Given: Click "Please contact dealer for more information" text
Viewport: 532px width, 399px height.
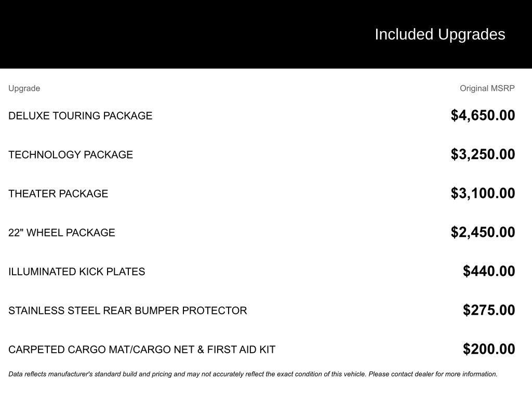Looking at the screenshot, I should [433, 374].
